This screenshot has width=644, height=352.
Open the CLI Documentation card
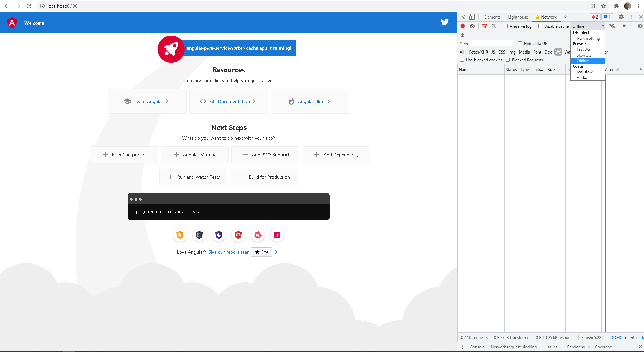click(x=229, y=101)
